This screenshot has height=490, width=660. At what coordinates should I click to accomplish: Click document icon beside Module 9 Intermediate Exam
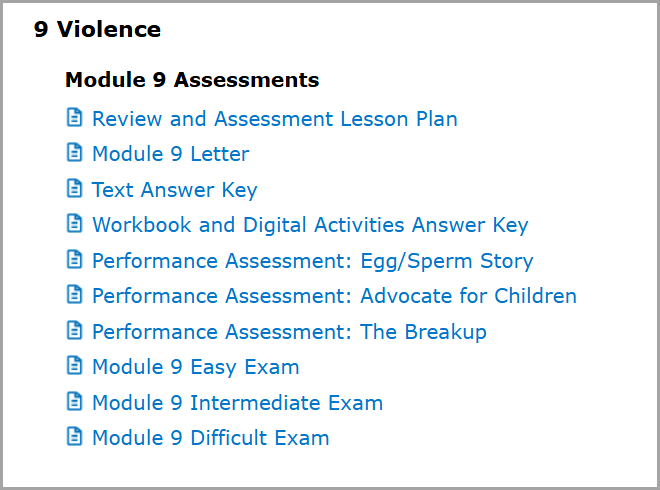75,402
